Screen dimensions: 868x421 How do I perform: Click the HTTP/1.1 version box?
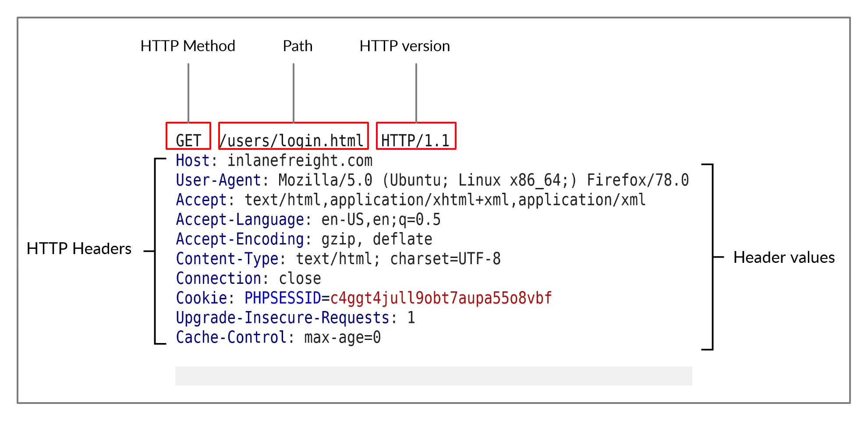point(416,136)
